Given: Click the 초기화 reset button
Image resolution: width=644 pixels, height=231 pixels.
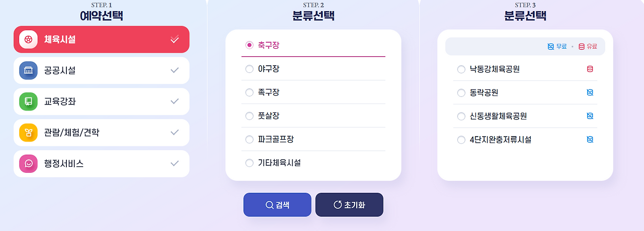Looking at the screenshot, I should pyautogui.click(x=349, y=205).
